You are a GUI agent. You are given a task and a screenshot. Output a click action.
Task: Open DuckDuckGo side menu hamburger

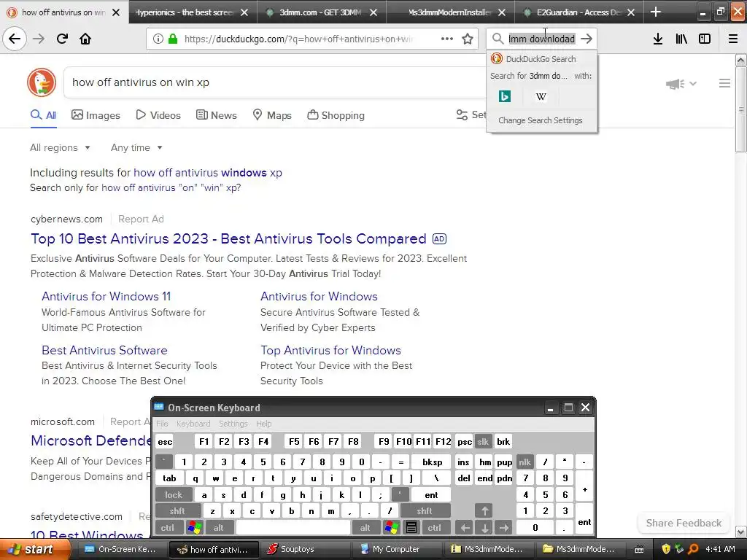point(724,83)
